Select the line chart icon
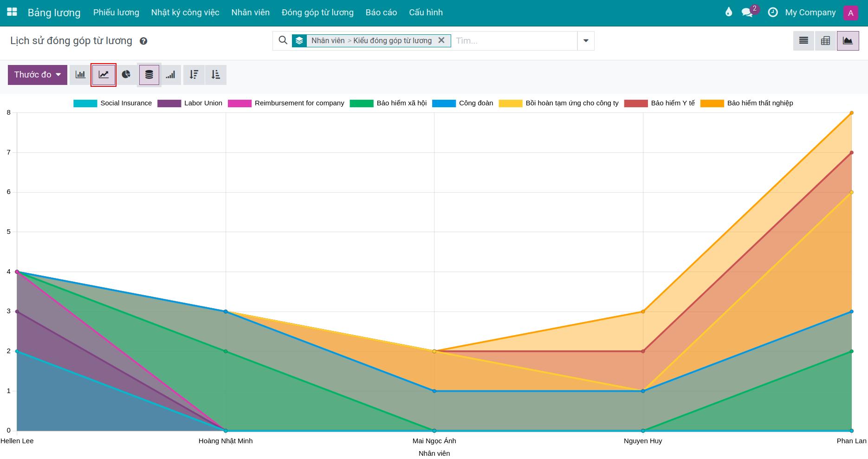This screenshot has height=459, width=868. [104, 75]
